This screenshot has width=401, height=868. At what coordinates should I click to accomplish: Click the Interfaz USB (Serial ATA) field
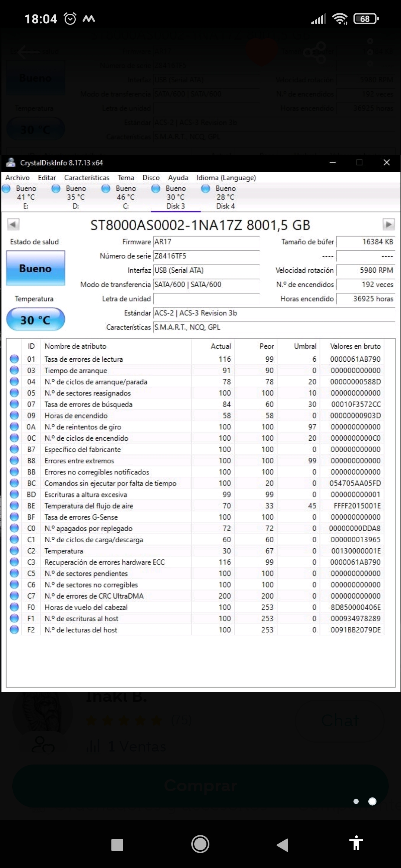[x=206, y=270]
